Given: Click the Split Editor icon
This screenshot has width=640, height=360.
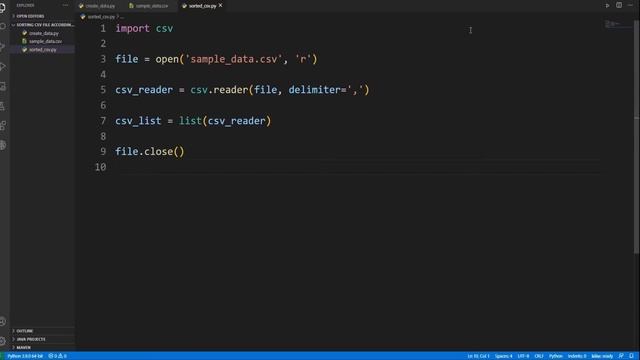Looking at the screenshot, I should 619,5.
